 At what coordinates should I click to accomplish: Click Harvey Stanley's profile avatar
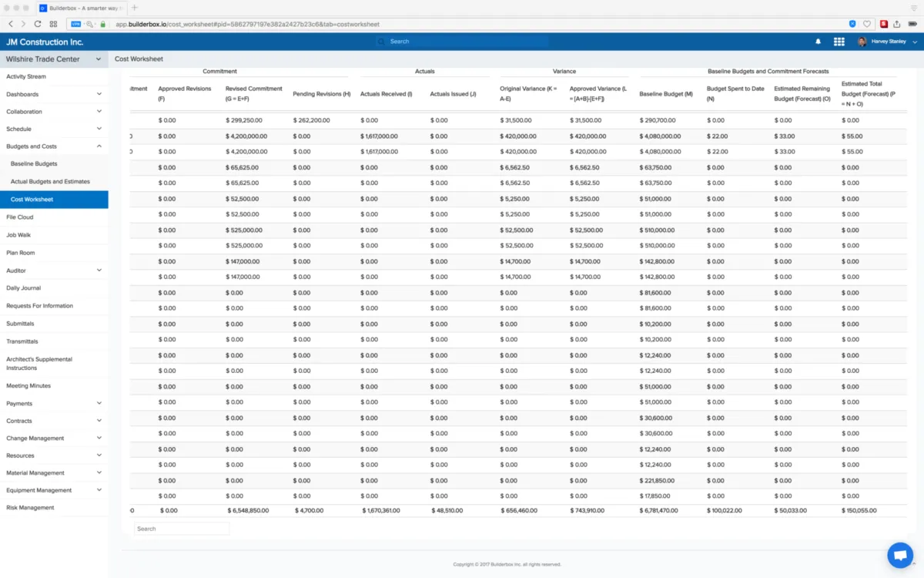coord(862,42)
